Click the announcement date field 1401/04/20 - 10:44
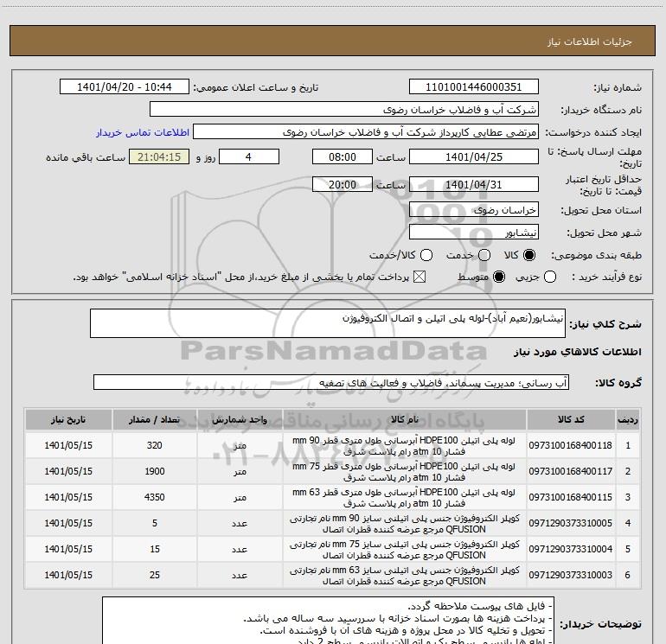The image size is (666, 644). 125,87
